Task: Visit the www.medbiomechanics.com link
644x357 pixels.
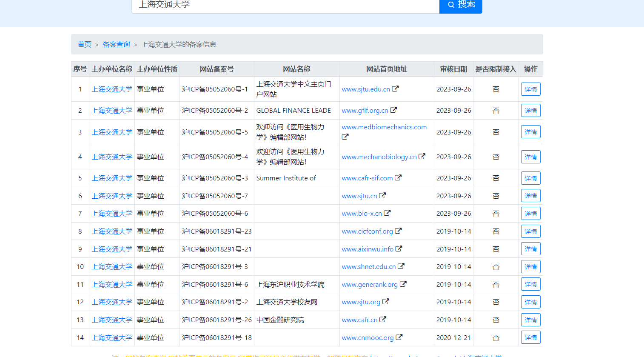Action: coord(384,127)
